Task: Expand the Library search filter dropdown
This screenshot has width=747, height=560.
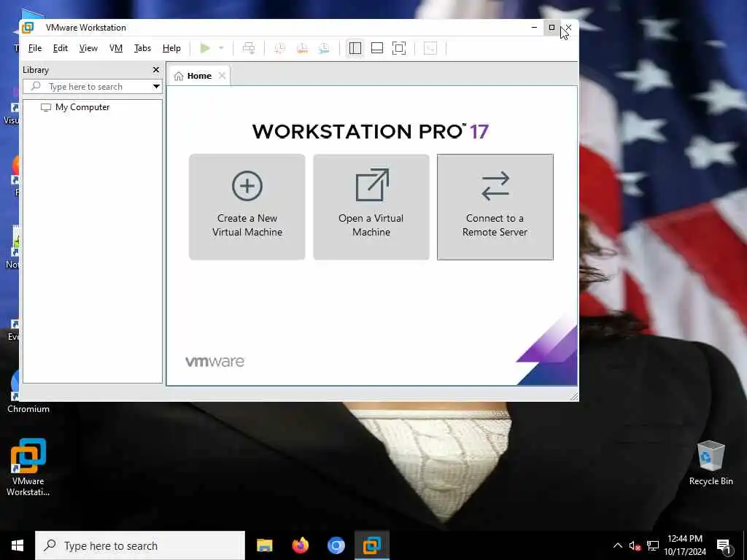Action: (x=156, y=87)
